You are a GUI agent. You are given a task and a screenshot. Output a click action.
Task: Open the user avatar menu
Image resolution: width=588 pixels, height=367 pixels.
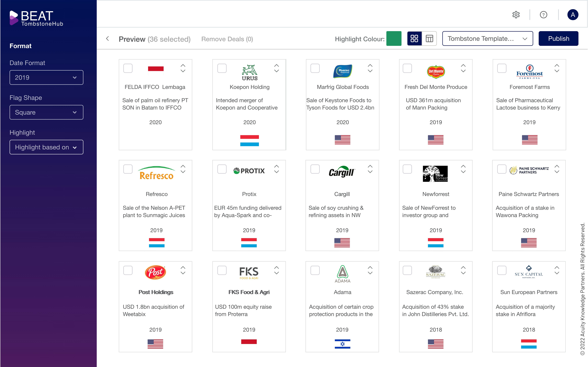573,15
